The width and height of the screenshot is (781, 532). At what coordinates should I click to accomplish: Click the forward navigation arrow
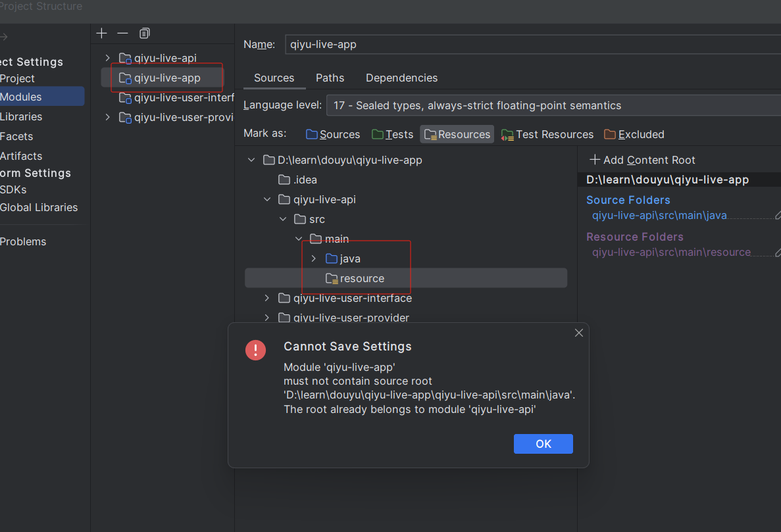click(4, 37)
